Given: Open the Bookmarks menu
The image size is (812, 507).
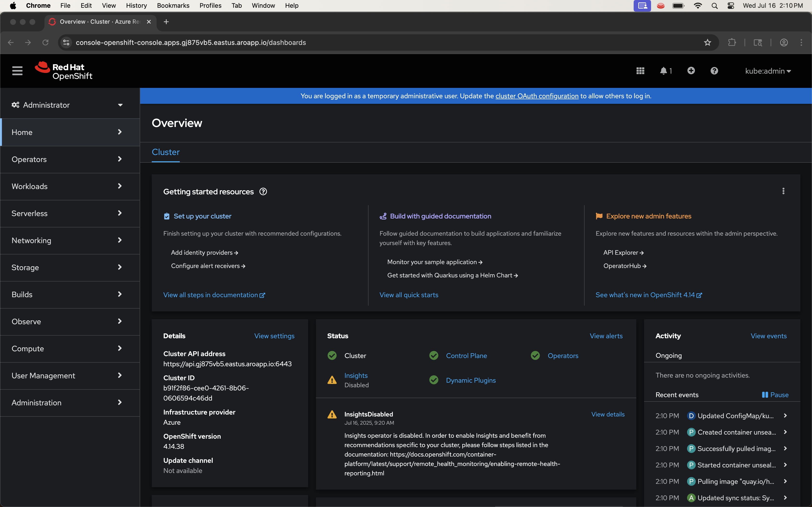Looking at the screenshot, I should tap(173, 5).
